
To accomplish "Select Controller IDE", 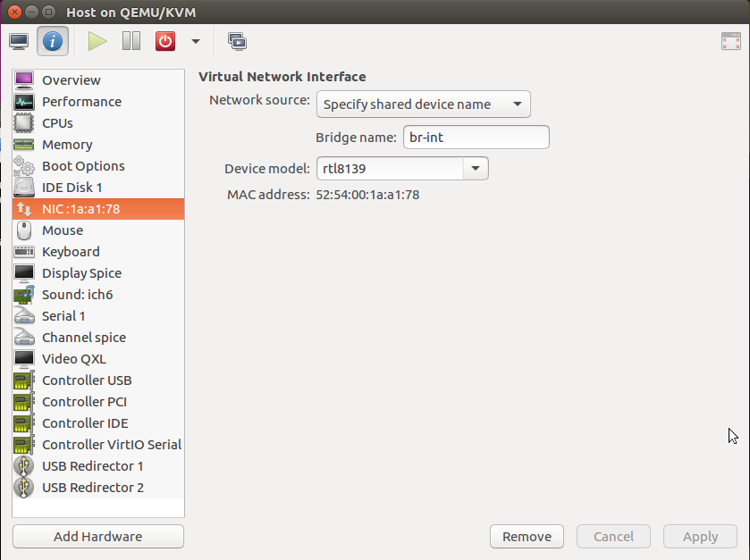I will pyautogui.click(x=98, y=423).
